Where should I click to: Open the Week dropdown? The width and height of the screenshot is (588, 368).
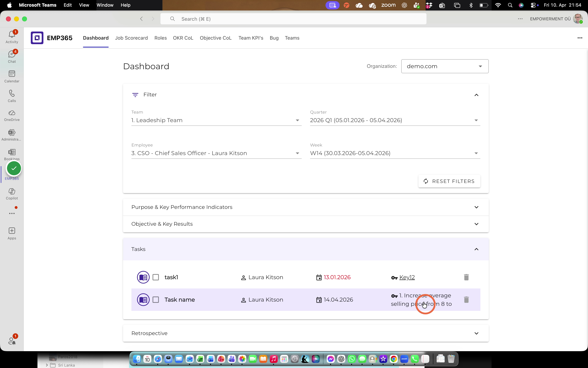pos(395,153)
